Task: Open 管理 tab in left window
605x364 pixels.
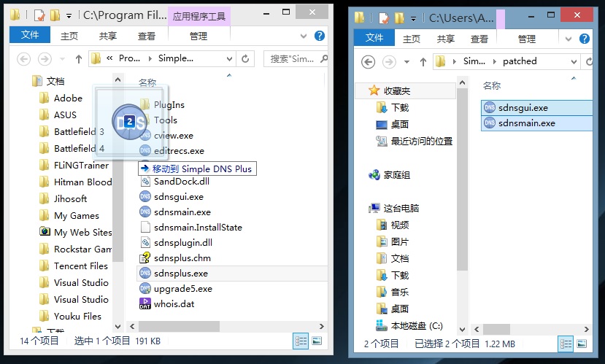Action: pyautogui.click(x=199, y=36)
